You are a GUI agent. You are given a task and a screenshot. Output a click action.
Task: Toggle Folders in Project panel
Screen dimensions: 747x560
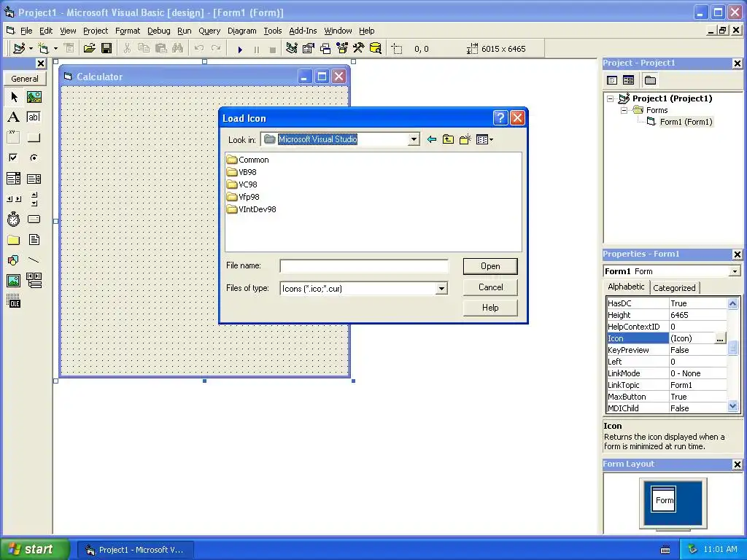(650, 80)
